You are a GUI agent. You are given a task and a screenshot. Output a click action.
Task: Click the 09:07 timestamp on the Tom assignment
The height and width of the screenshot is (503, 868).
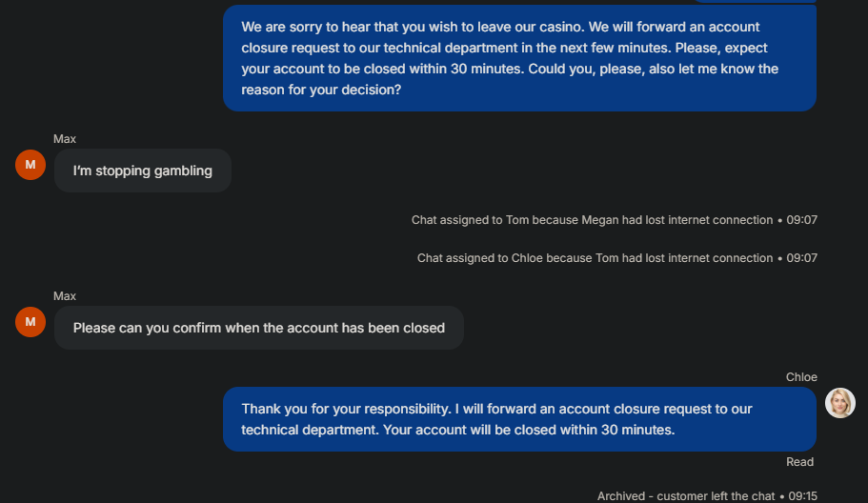coord(801,220)
